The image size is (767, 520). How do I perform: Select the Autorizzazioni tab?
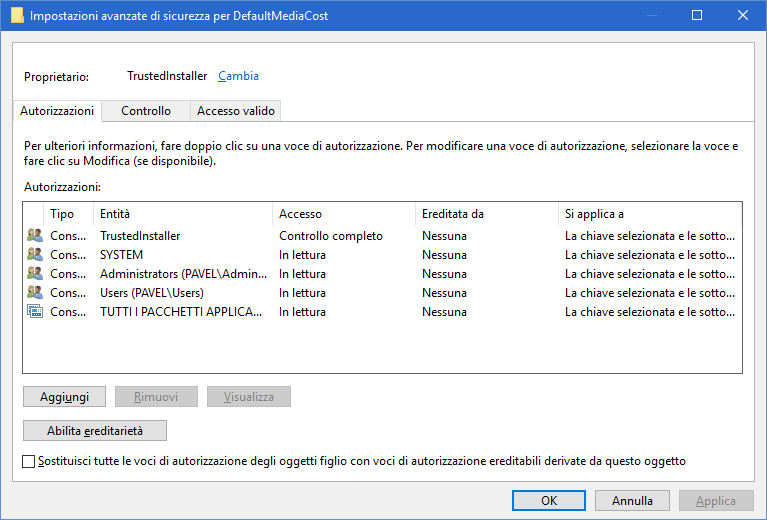(x=57, y=111)
